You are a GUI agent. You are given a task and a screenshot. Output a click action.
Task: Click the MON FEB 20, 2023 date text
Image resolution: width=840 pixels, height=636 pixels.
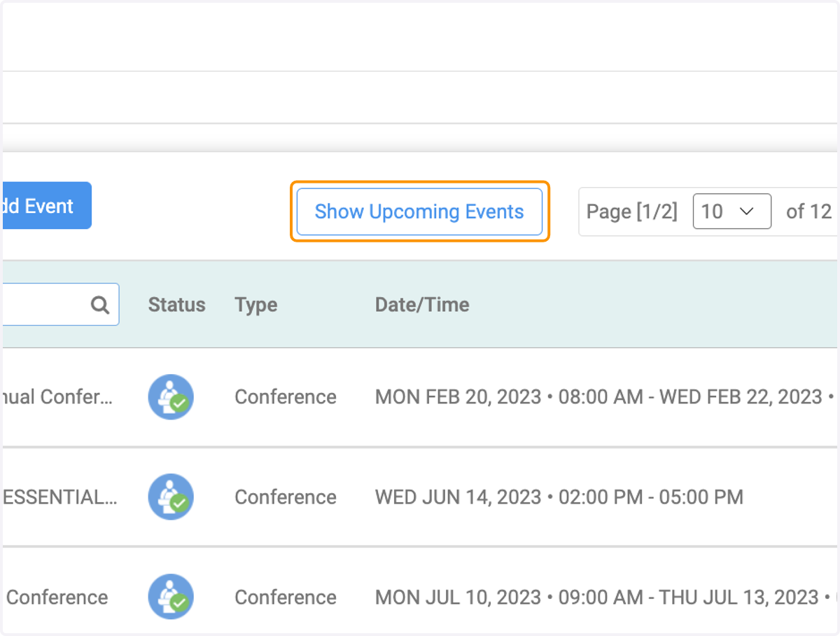[x=458, y=397]
